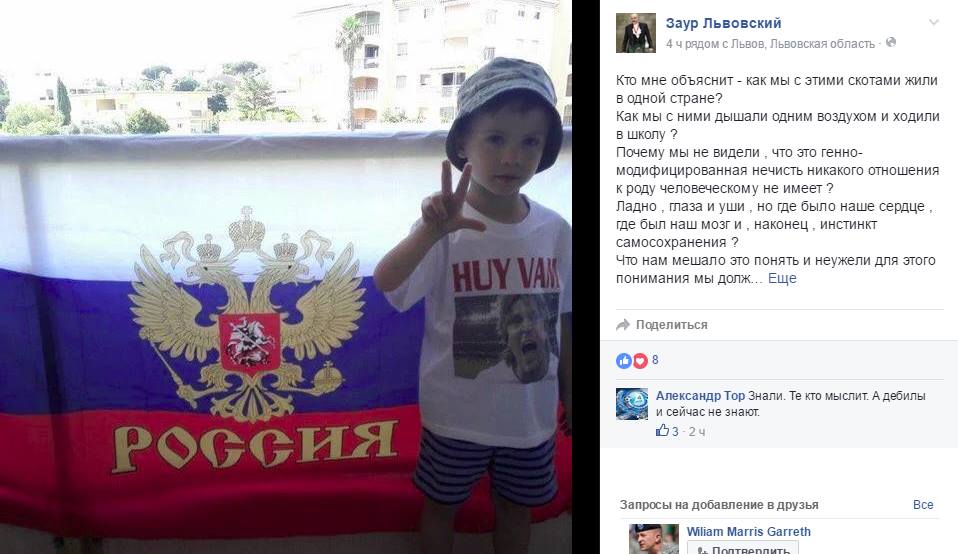Expand post text with Еще link
958x554 pixels.
coord(782,279)
